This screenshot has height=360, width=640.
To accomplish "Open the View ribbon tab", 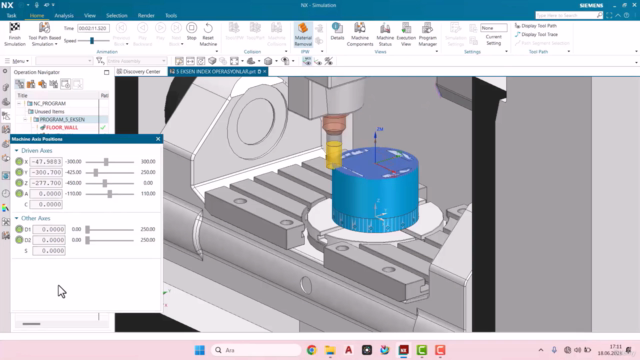I will pyautogui.click(x=90, y=16).
